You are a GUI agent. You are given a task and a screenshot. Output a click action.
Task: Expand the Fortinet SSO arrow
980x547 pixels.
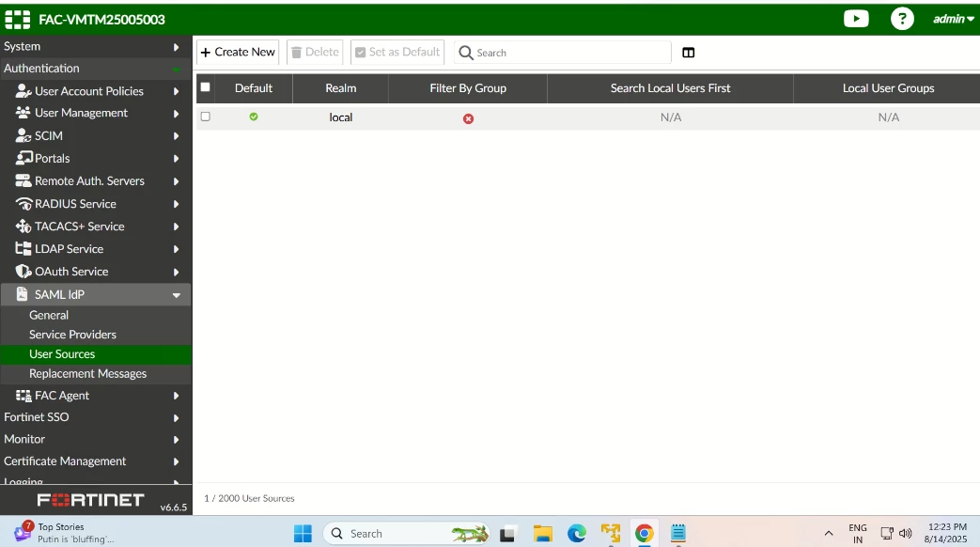[177, 417]
